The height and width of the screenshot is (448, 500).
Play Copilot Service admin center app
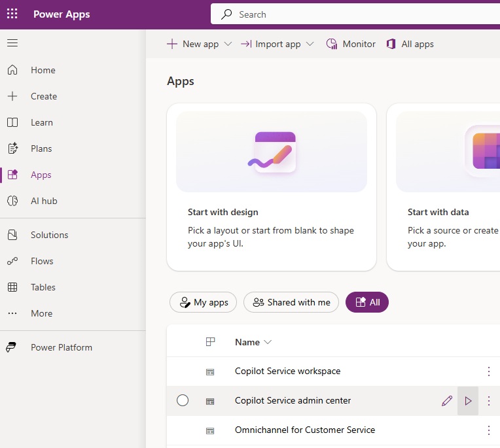[x=468, y=400]
